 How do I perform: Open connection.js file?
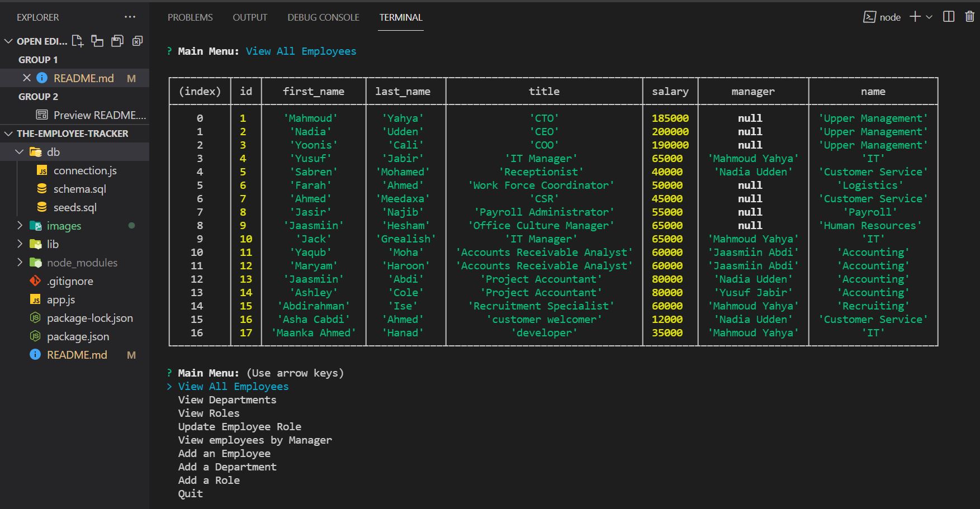tap(85, 170)
